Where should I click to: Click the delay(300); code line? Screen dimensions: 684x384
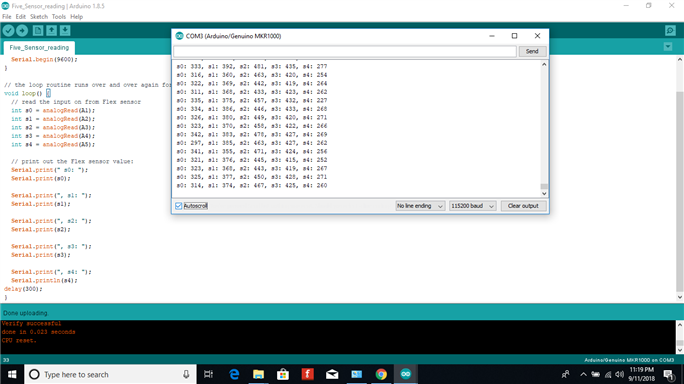click(x=23, y=289)
